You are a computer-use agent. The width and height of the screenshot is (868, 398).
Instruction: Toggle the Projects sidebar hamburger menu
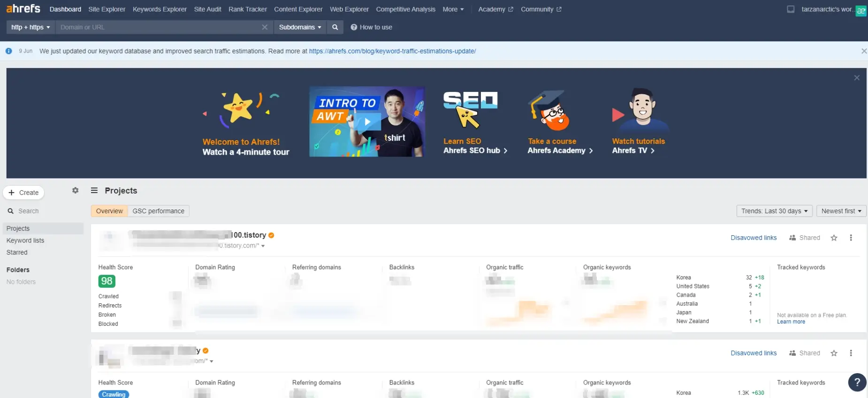click(x=94, y=190)
